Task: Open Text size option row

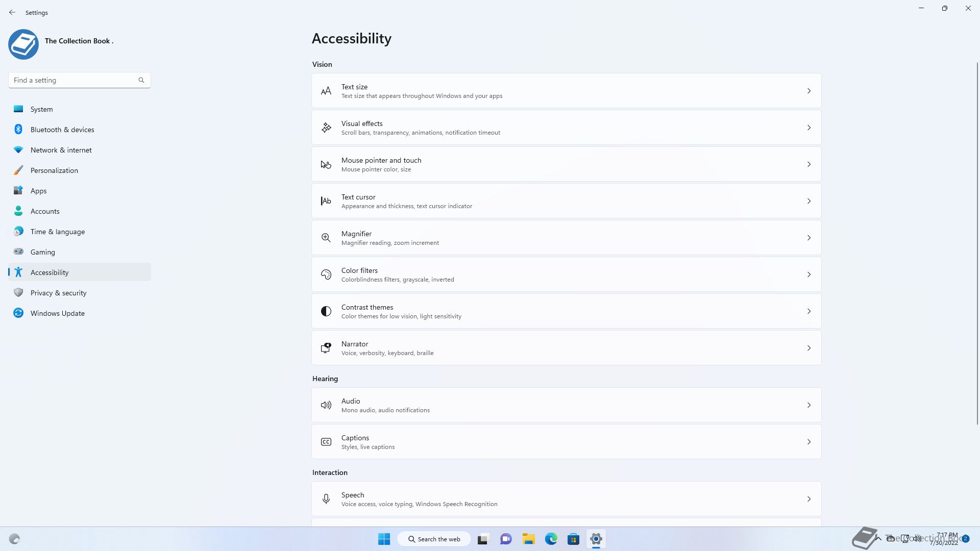Action: (x=567, y=91)
